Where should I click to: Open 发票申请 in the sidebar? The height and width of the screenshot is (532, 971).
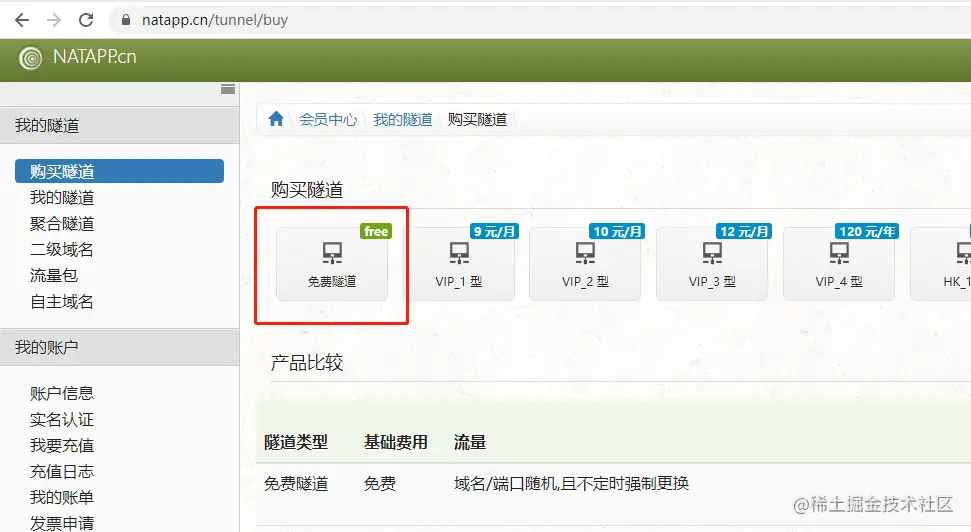pyautogui.click(x=62, y=523)
